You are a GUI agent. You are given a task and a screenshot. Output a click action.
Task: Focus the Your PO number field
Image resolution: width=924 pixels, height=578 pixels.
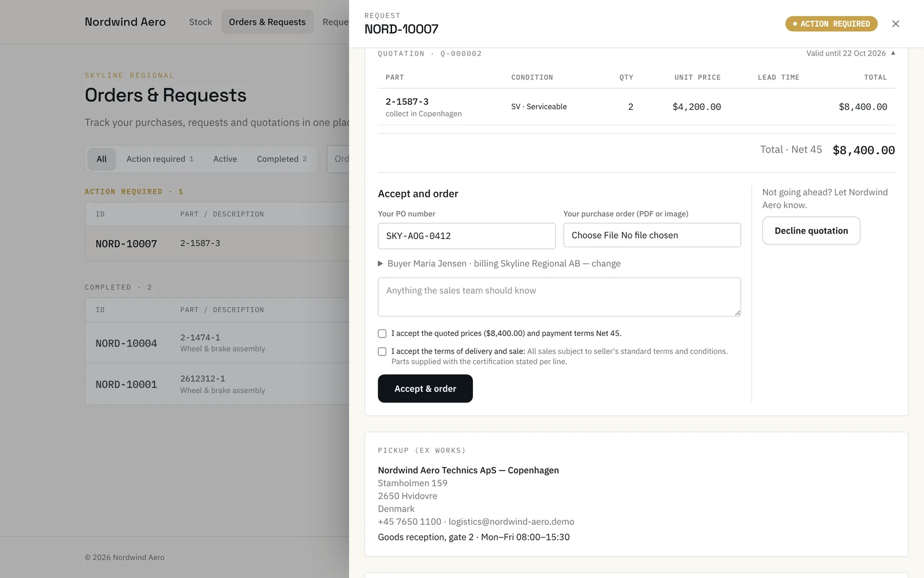467,236
